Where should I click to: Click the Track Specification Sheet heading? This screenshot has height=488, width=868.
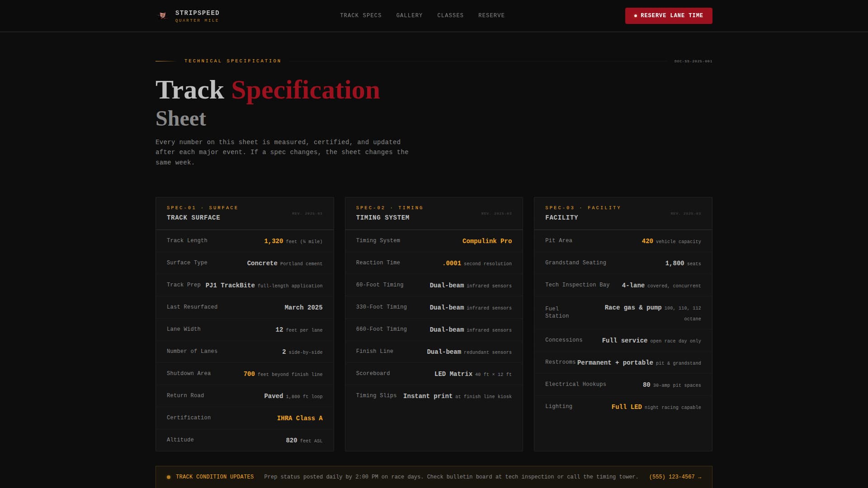(x=268, y=103)
